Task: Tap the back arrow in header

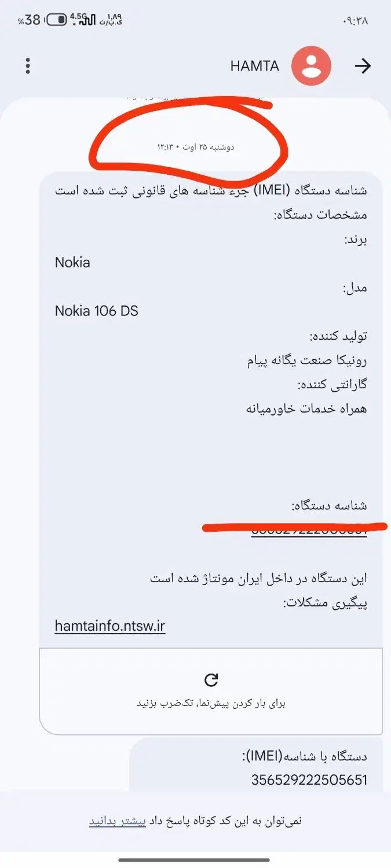Action: (363, 66)
